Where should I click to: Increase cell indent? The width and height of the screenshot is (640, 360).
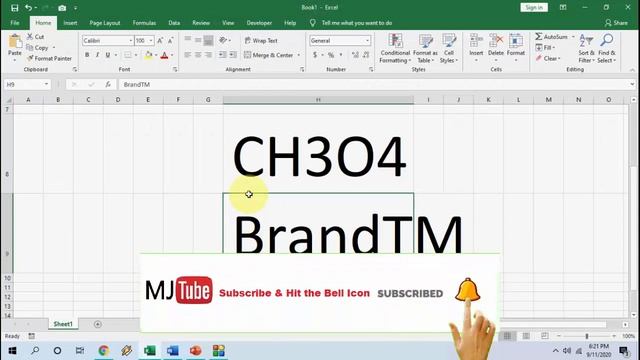pyautogui.click(x=233, y=55)
